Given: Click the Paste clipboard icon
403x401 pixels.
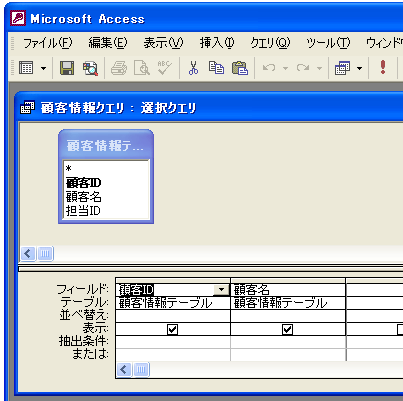Looking at the screenshot, I should point(240,68).
